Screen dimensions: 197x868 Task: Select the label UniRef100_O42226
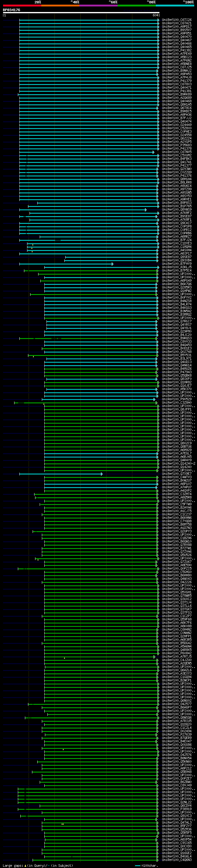pos(177,582)
